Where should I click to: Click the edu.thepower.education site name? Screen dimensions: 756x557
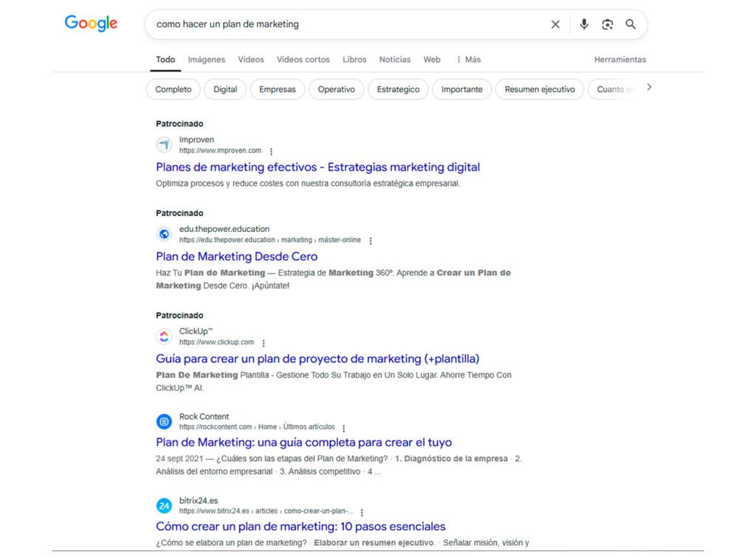coord(224,229)
